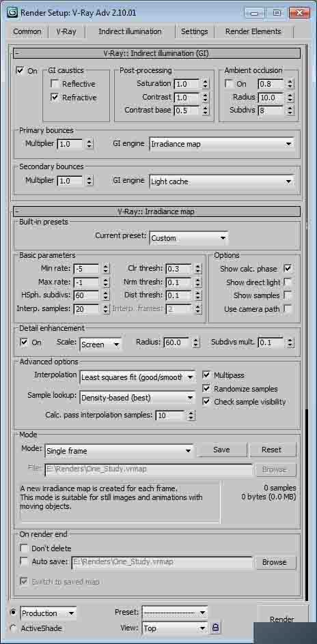Collapse the Indirect illumination (GI) rollout
Screen dimensions: 317x644
156,53
